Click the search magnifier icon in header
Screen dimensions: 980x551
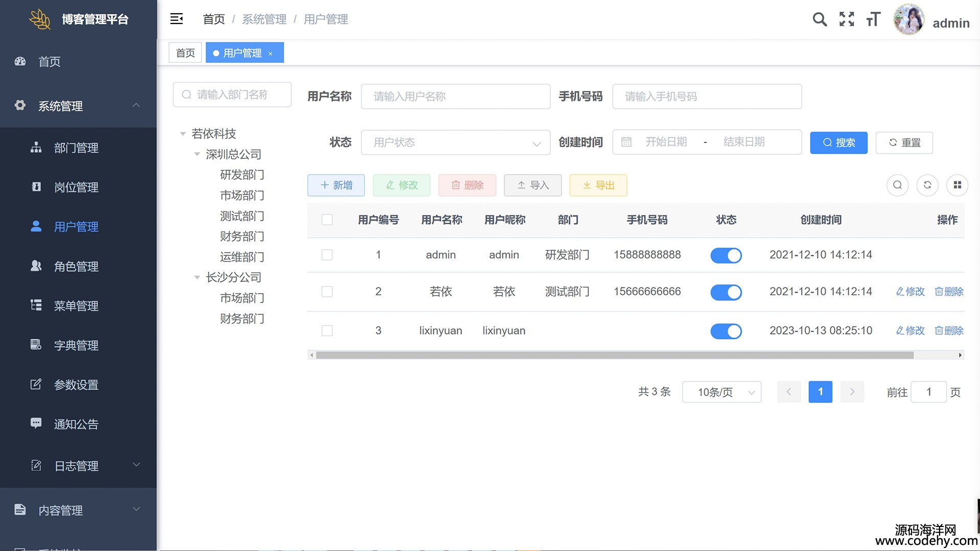[819, 19]
